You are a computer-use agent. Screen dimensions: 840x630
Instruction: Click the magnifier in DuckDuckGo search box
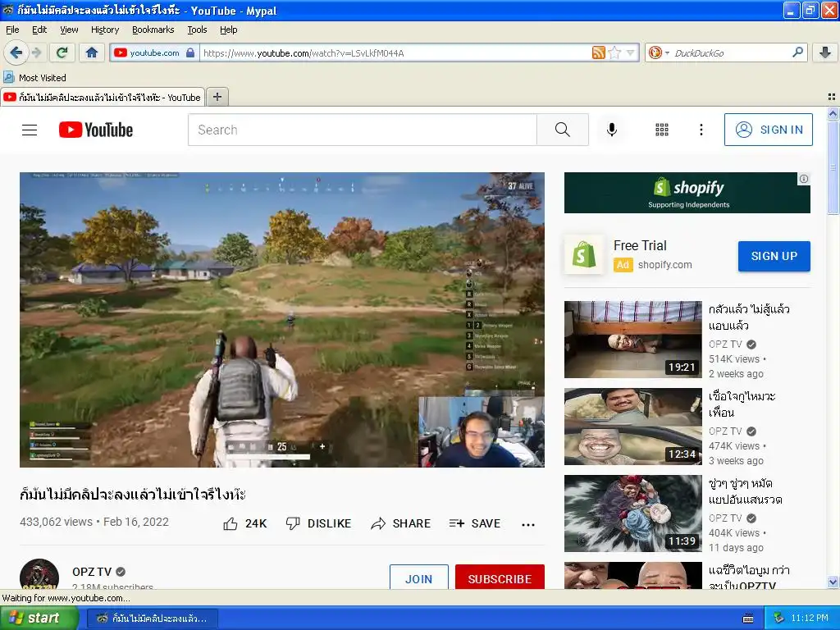point(797,52)
